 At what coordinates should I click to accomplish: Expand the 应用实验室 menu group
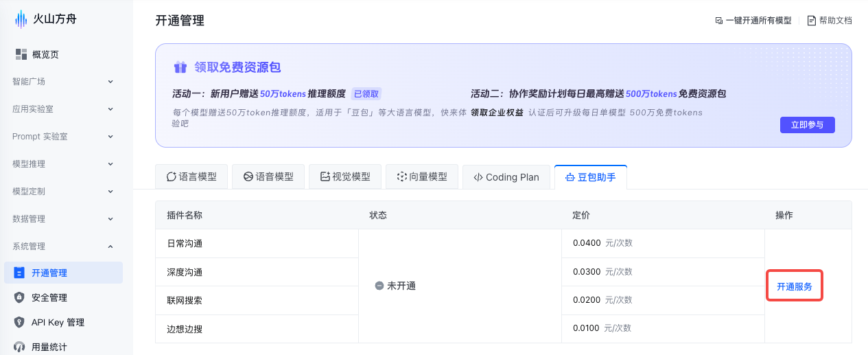tap(63, 109)
